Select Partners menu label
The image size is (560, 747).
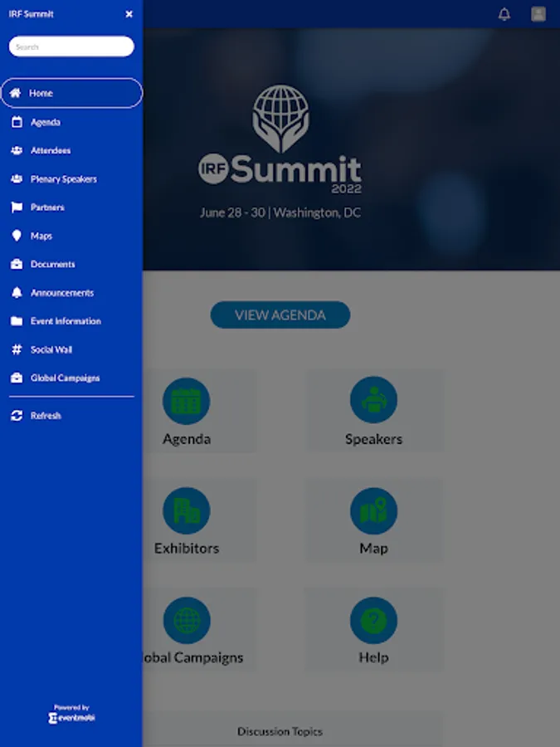[x=47, y=207]
